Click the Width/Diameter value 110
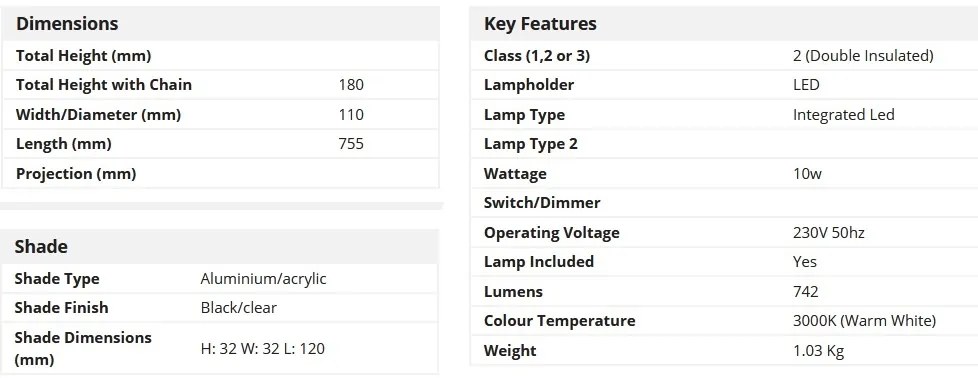The image size is (978, 378). tap(351, 115)
